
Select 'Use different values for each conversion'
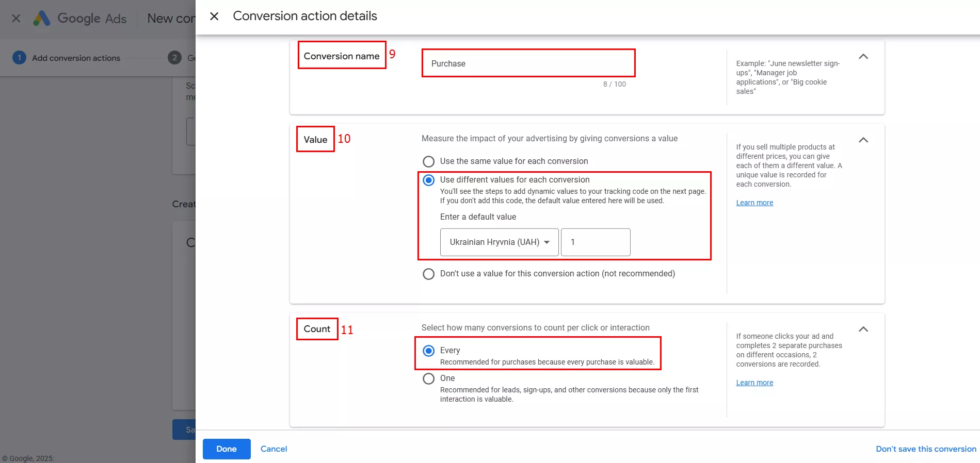428,180
